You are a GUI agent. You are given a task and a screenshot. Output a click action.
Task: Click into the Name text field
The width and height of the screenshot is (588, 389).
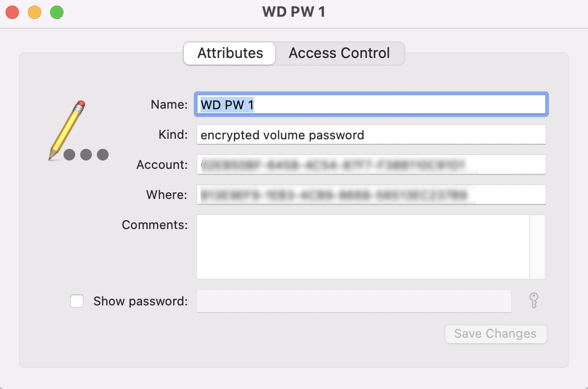click(x=371, y=105)
